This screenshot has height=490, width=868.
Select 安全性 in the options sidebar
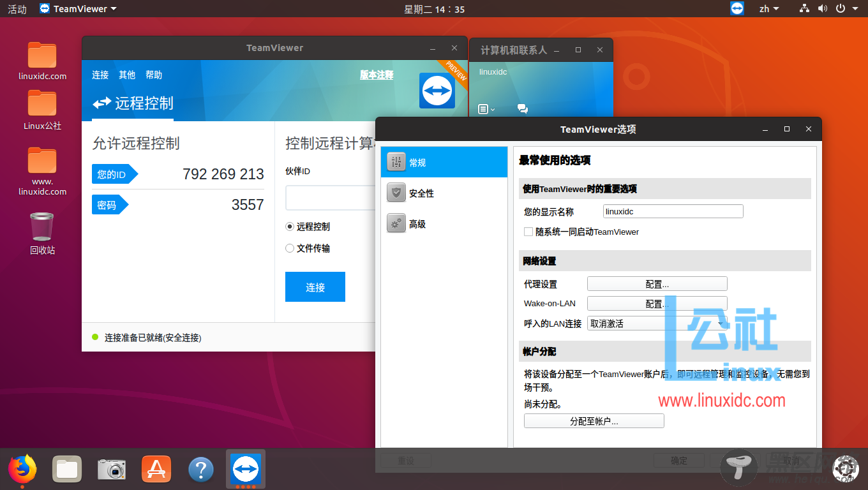pyautogui.click(x=444, y=193)
